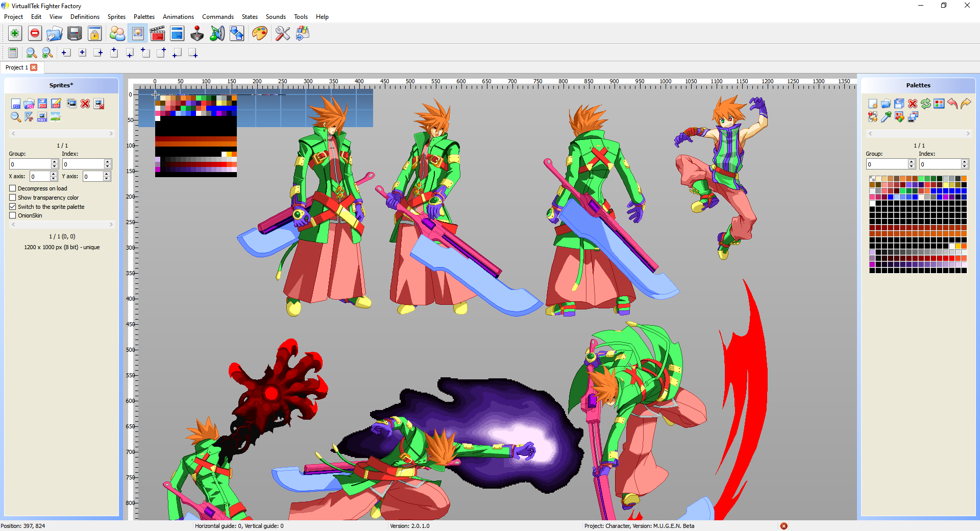This screenshot has height=531, width=980.
Task: Toggle Show transparency color checkbox
Action: click(13, 198)
